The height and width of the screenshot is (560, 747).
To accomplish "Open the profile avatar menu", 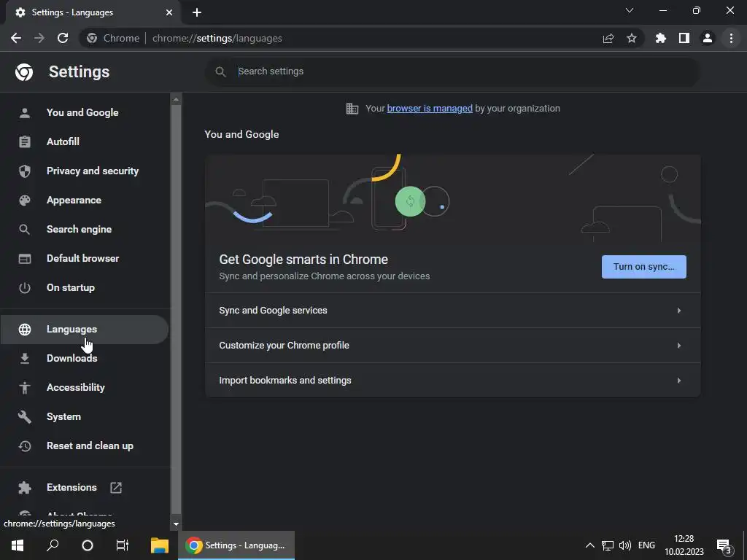I will (x=708, y=38).
